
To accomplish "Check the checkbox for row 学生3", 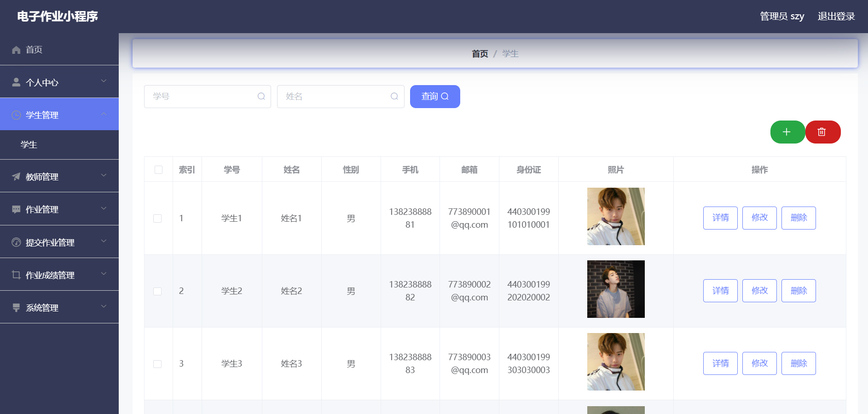I will point(157,364).
